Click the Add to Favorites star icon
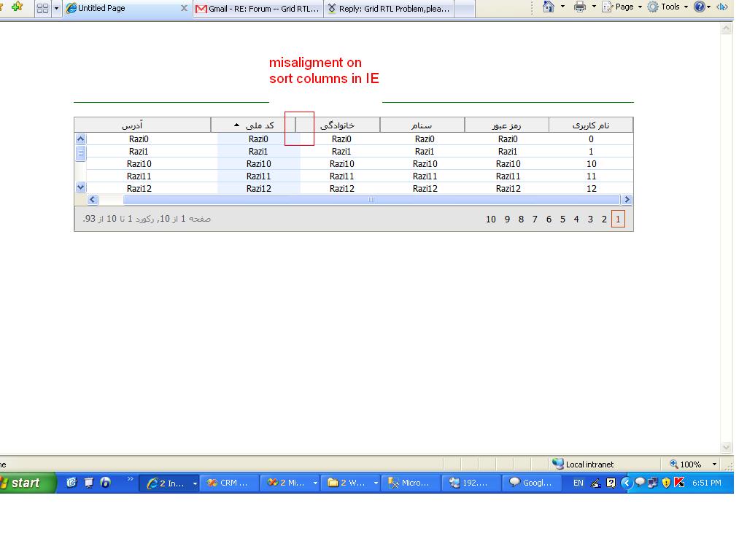 pos(18,7)
